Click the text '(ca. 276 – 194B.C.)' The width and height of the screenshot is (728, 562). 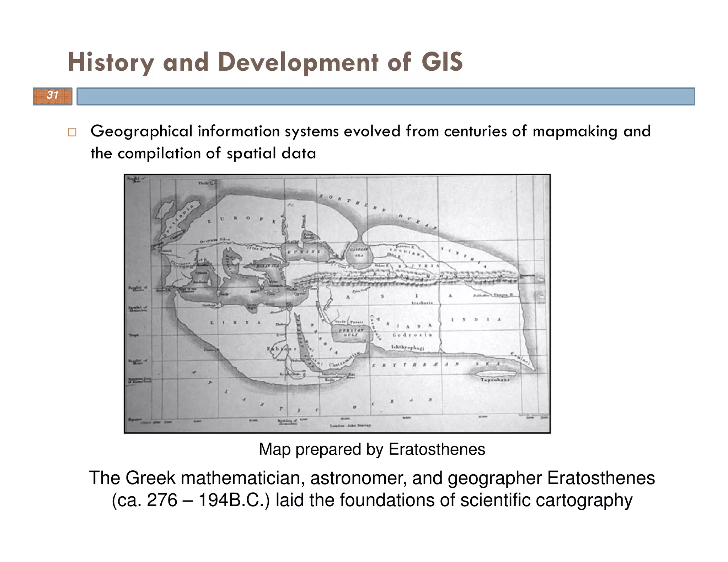pyautogui.click(x=191, y=500)
